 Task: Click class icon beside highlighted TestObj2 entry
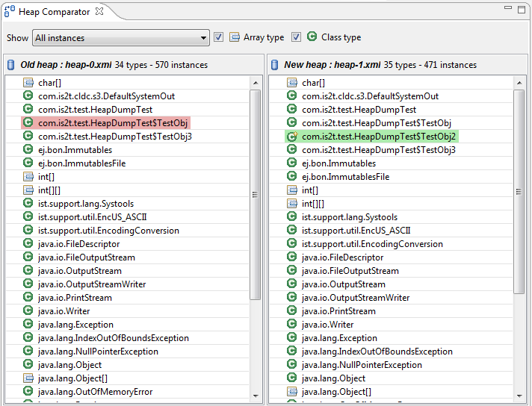click(x=292, y=137)
